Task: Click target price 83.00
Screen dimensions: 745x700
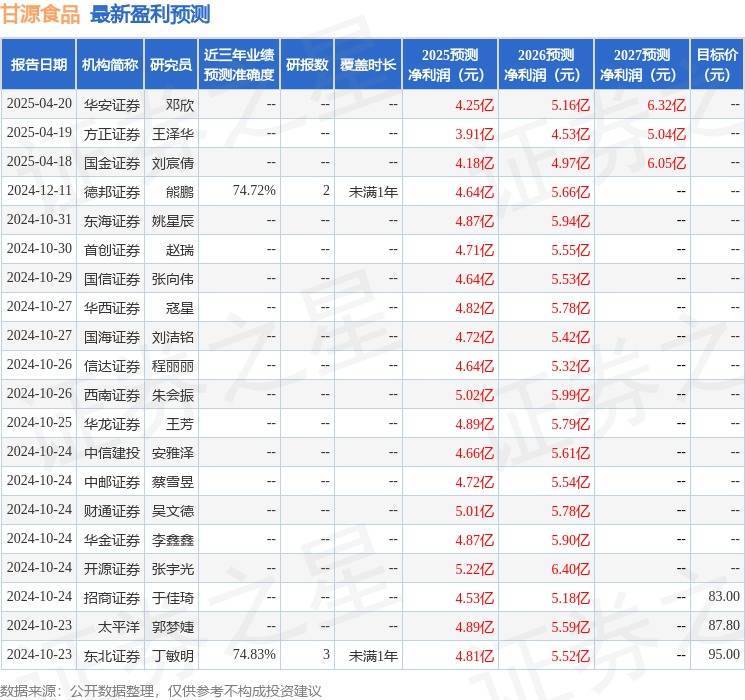Action: point(724,596)
